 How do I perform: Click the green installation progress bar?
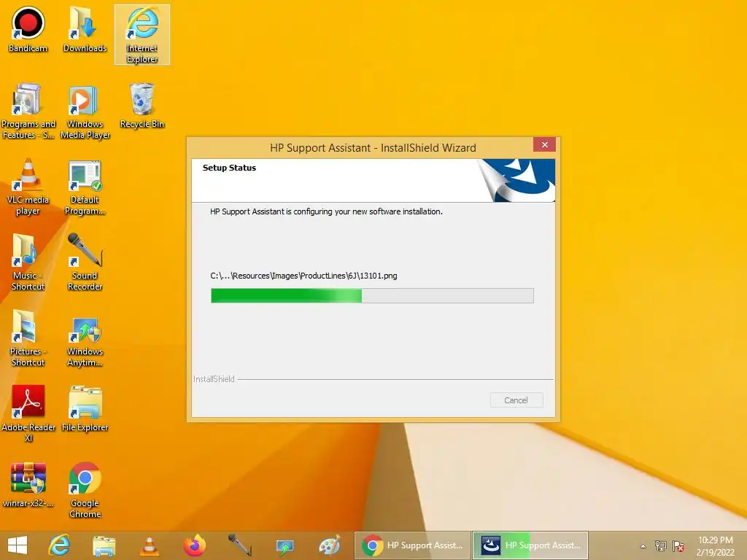pos(372,296)
